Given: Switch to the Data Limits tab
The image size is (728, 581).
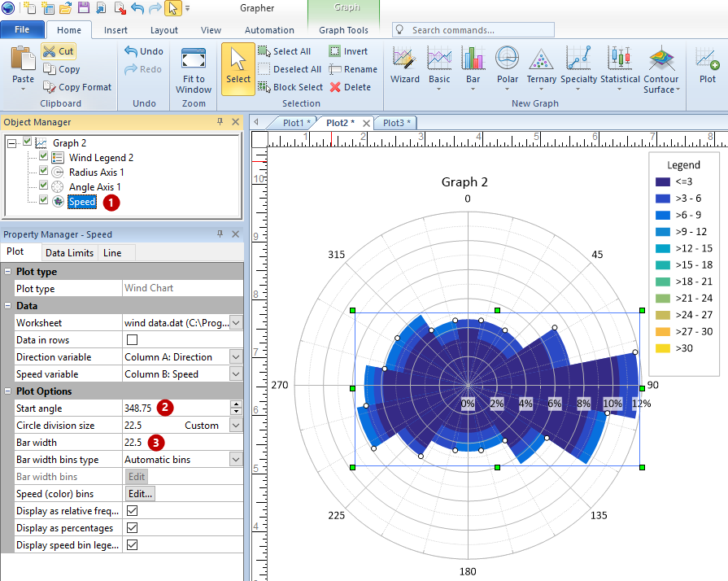Looking at the screenshot, I should click(69, 253).
